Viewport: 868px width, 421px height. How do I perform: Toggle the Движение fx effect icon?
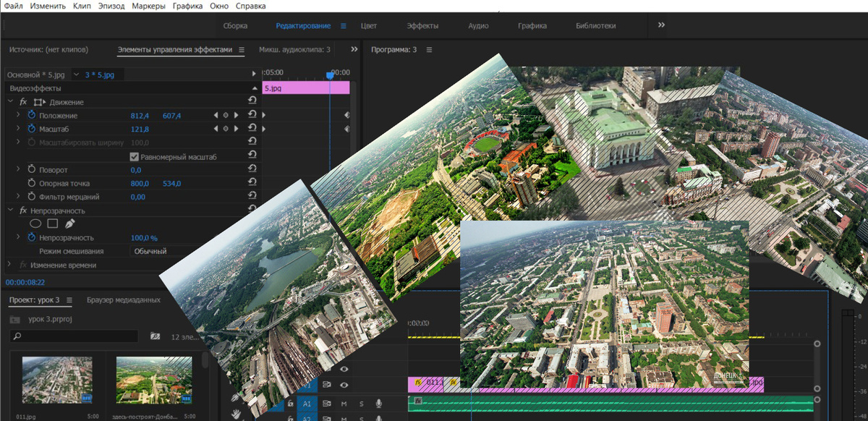click(23, 102)
